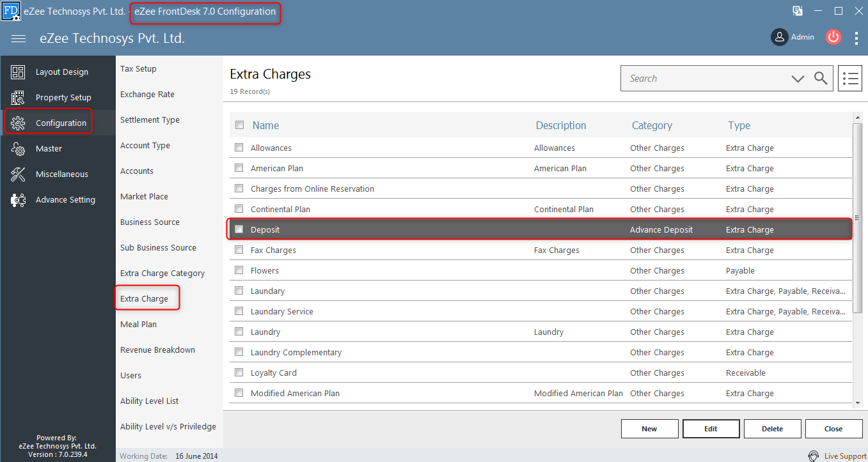
Task: Toggle the list view icon
Action: [850, 79]
